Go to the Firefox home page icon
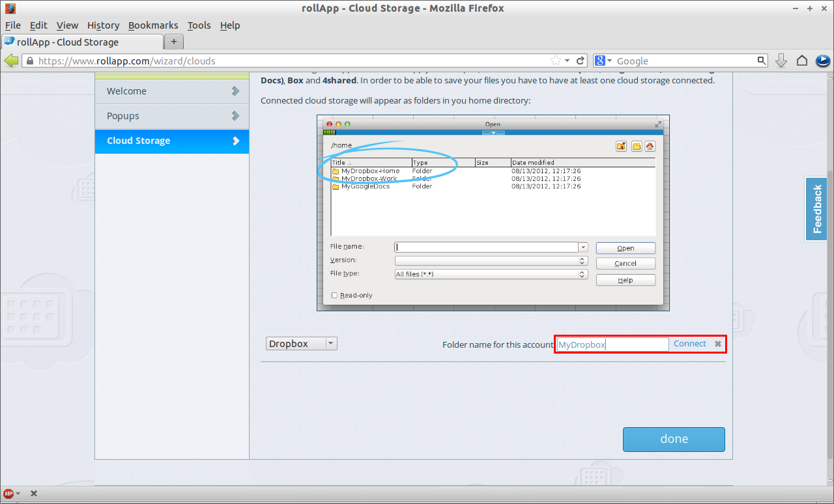This screenshot has width=834, height=504. [x=802, y=61]
